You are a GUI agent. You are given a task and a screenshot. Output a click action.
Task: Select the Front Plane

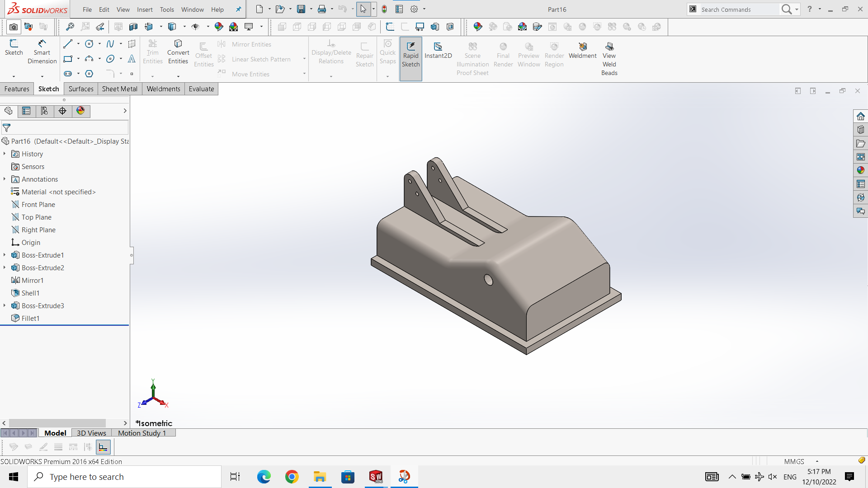pyautogui.click(x=38, y=205)
